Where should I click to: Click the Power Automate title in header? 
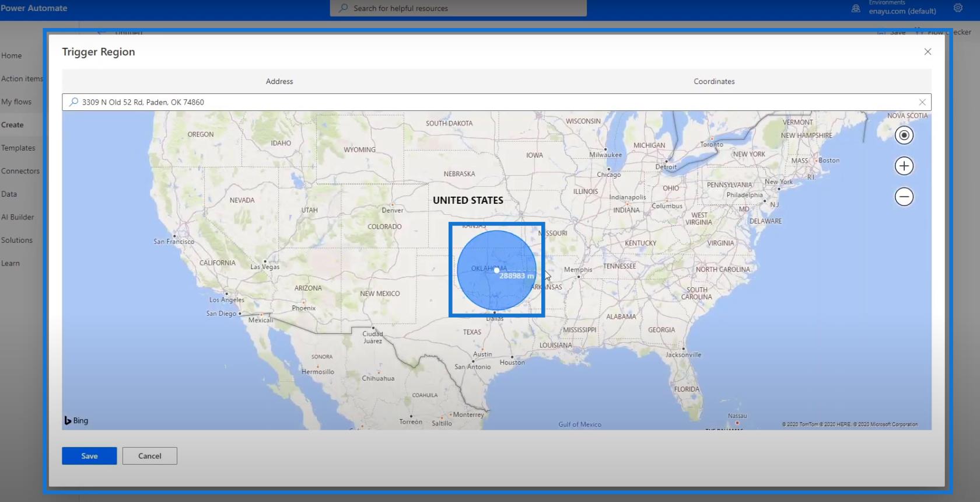pyautogui.click(x=34, y=8)
